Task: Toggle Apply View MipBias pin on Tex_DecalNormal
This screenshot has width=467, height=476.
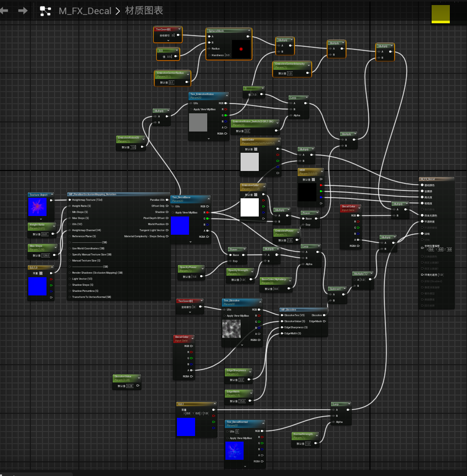Action: coord(227,438)
